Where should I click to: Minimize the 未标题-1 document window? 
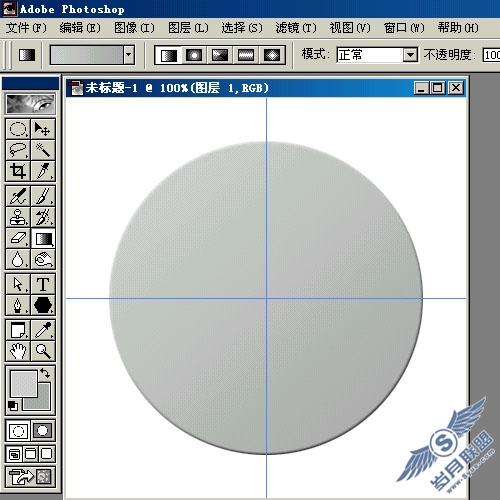(x=421, y=88)
